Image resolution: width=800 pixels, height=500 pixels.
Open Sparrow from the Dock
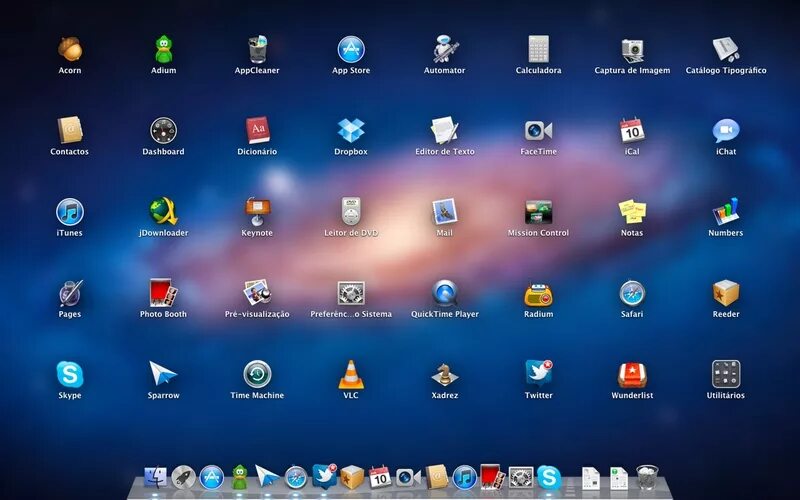point(267,477)
